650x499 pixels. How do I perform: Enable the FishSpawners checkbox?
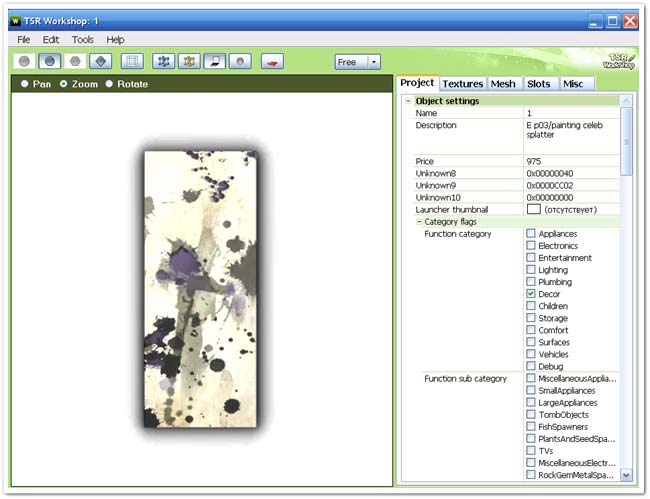[531, 426]
